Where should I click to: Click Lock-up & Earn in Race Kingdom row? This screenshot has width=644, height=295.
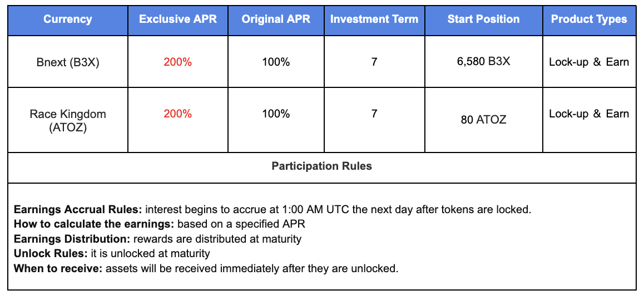coord(589,114)
